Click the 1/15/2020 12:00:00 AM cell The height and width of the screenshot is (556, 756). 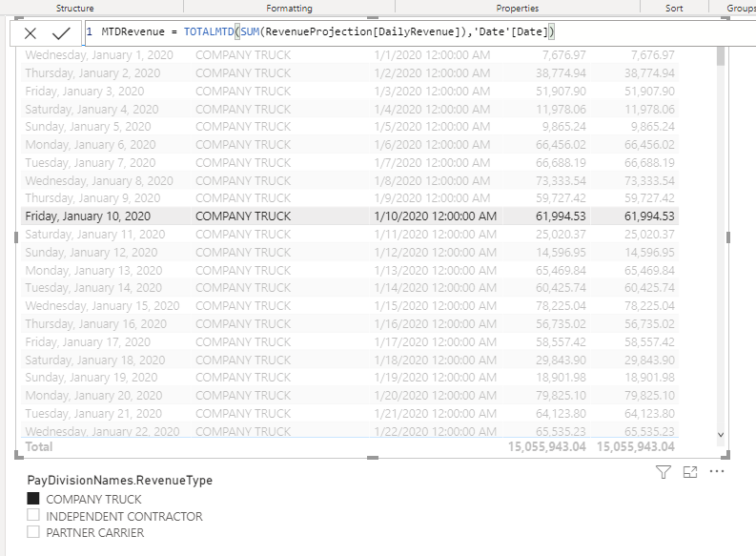(435, 306)
